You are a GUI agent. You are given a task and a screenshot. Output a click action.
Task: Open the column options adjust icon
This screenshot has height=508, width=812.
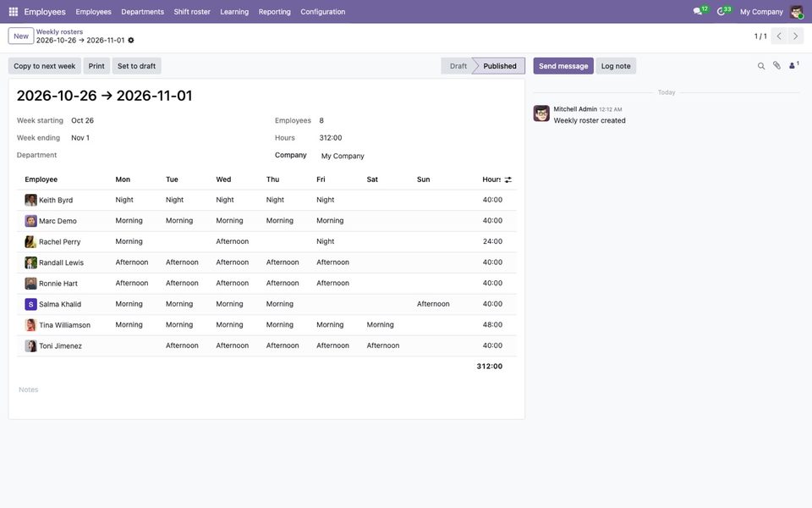[x=508, y=179]
